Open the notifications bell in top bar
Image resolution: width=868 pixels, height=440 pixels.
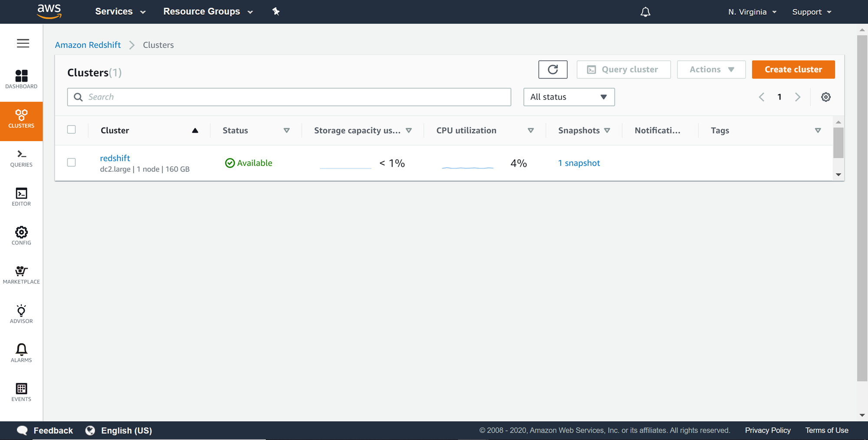tap(645, 12)
